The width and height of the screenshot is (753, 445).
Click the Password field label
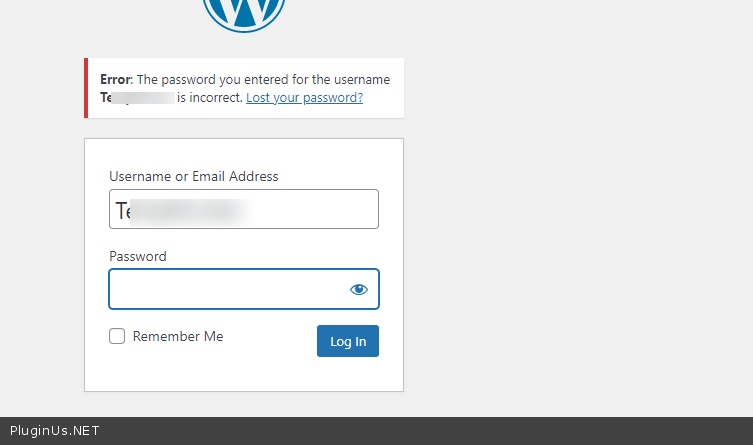tap(138, 256)
